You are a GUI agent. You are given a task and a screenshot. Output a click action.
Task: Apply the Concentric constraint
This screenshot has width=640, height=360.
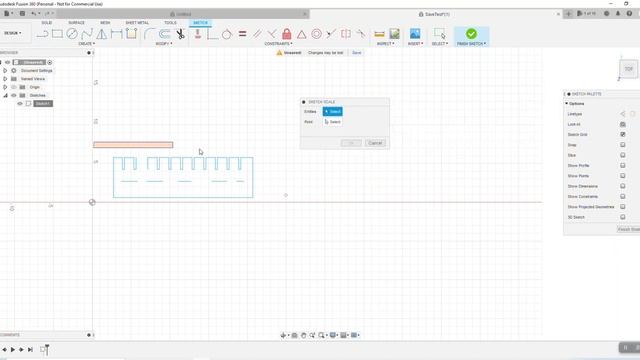pos(316,34)
